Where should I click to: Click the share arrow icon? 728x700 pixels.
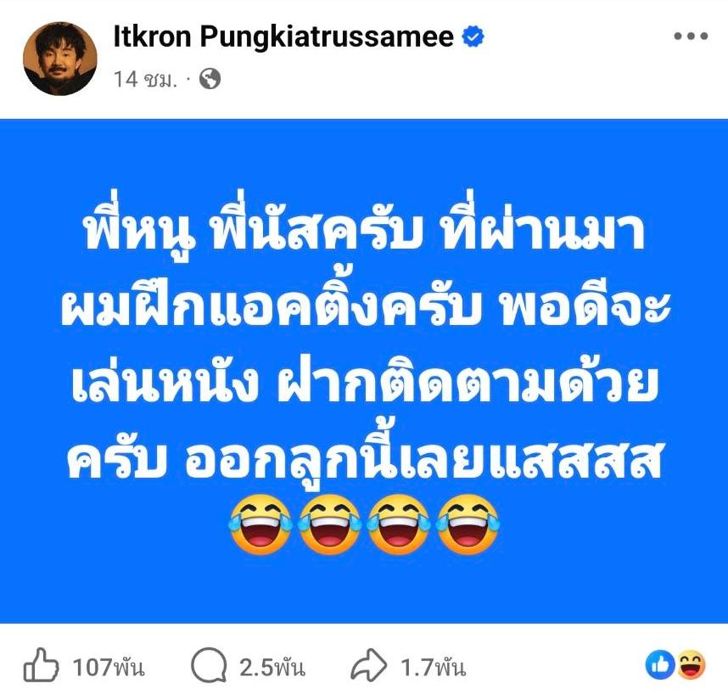[368, 666]
